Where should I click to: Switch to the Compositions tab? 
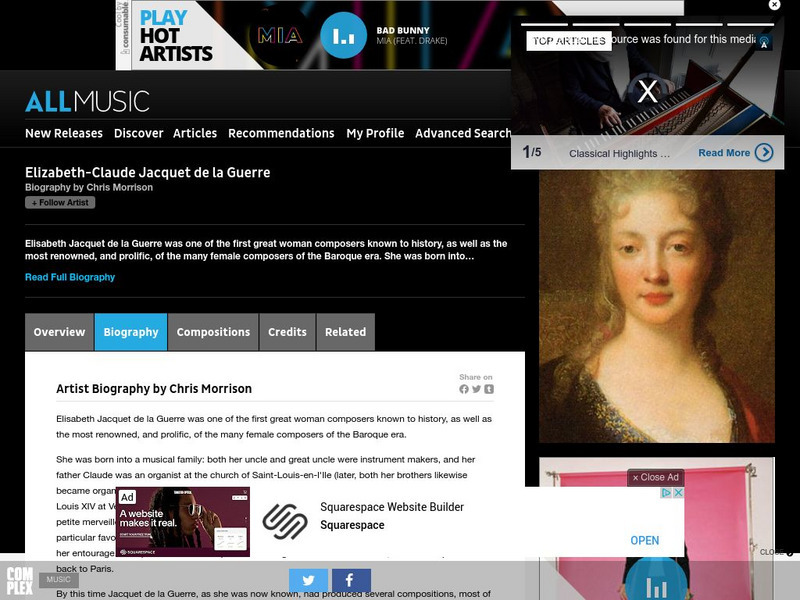tap(213, 332)
